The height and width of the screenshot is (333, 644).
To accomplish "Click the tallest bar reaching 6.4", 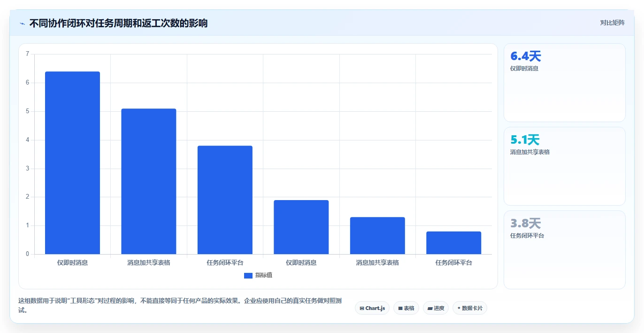I will tap(72, 163).
